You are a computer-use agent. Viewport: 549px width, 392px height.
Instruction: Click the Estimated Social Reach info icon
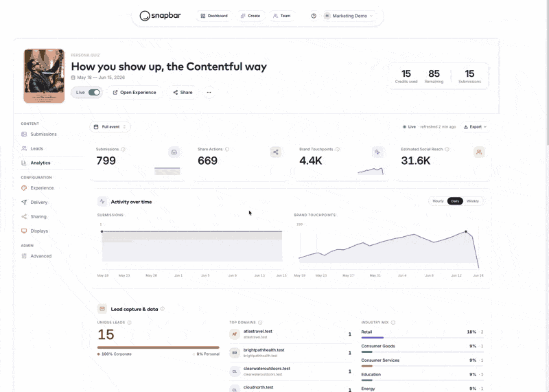447,149
